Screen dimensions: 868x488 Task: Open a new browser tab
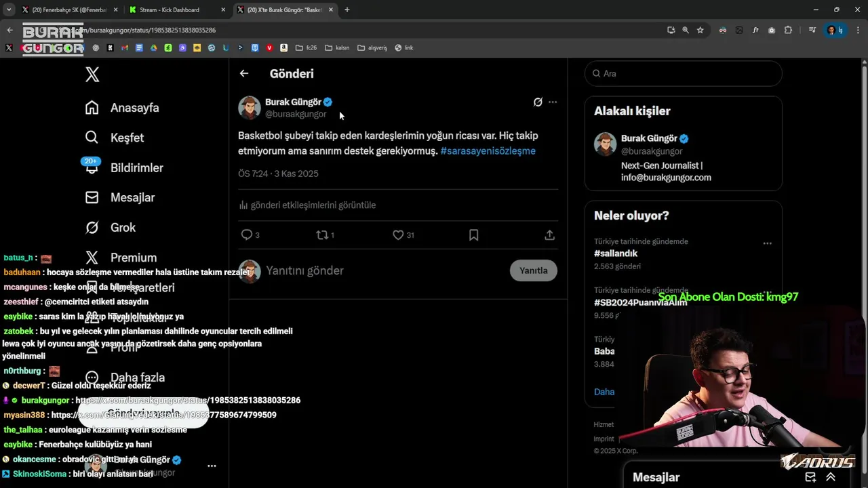(347, 10)
